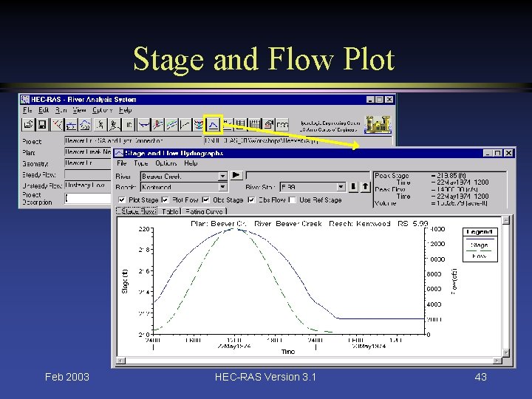
Task: Launch the Steady Flow Analysis running-man icon
Action: [100, 125]
